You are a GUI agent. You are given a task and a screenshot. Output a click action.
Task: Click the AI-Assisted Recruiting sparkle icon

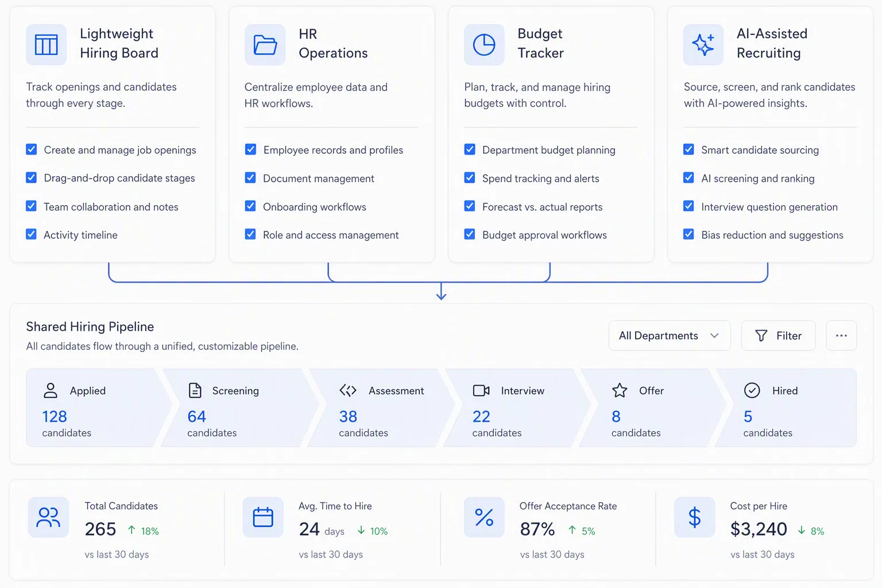(x=703, y=44)
